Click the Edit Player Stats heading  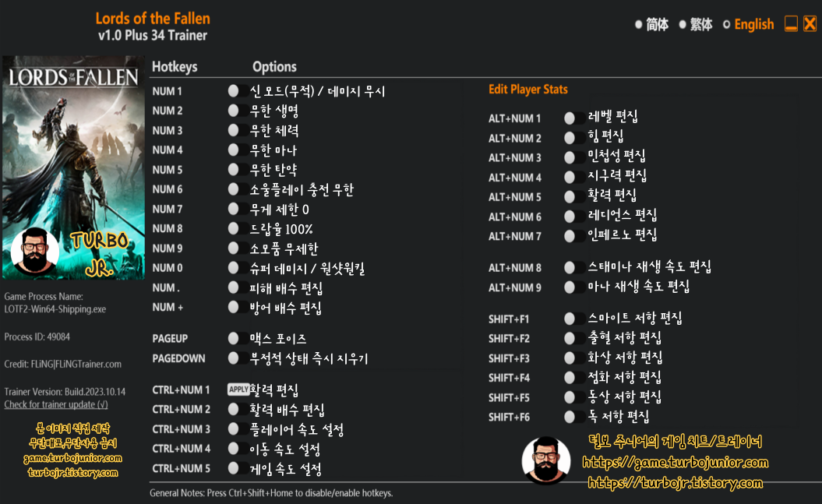(528, 90)
